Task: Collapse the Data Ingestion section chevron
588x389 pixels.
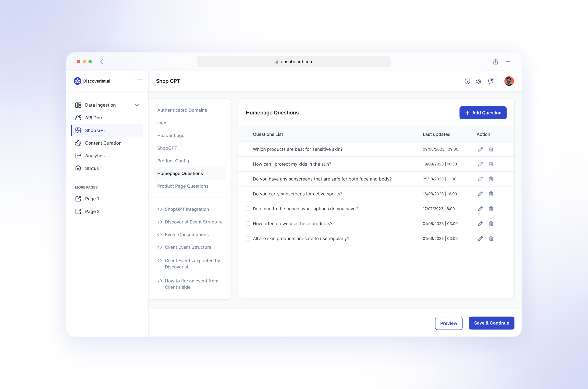Action: pyautogui.click(x=137, y=105)
